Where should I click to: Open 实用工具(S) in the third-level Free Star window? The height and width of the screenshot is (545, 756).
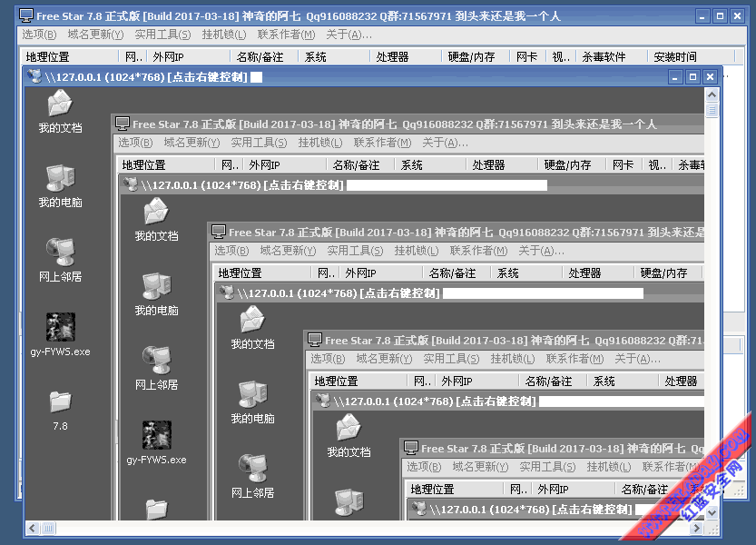click(x=356, y=251)
